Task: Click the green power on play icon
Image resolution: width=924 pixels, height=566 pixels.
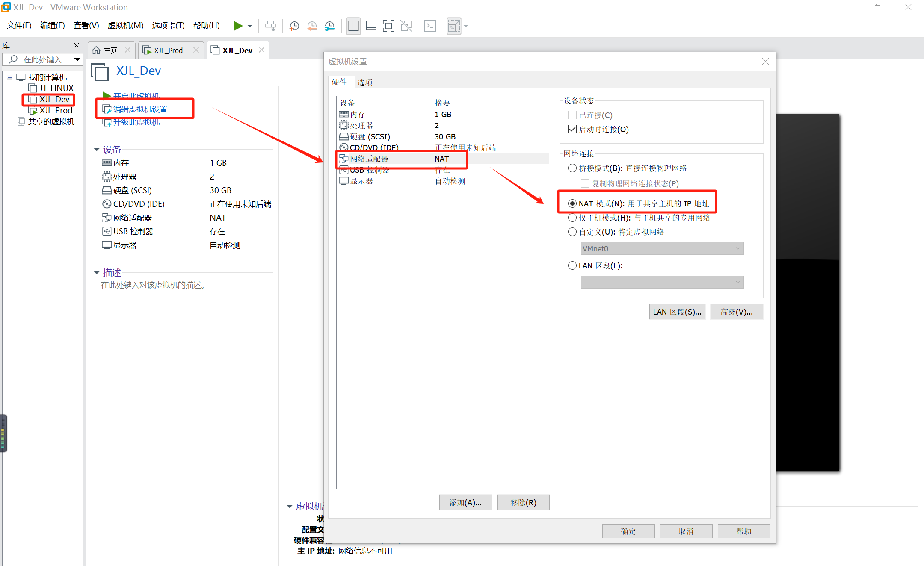Action: pos(237,26)
